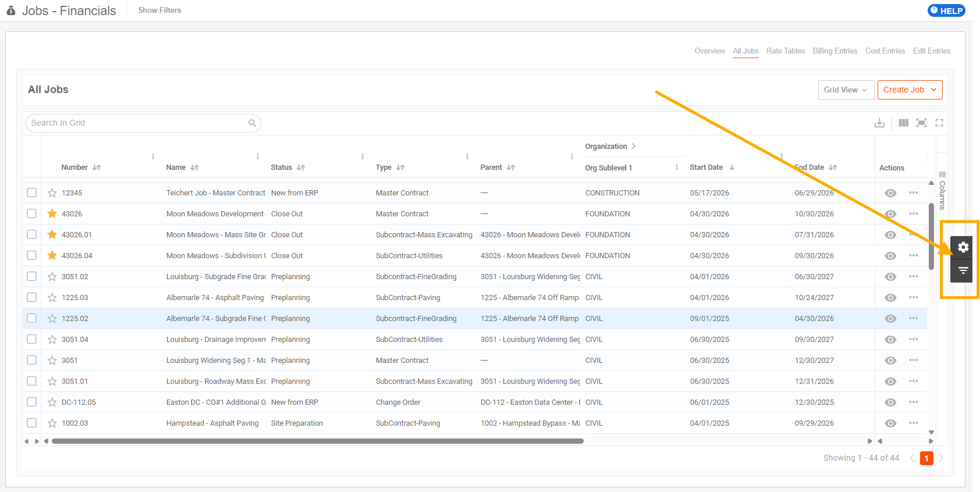The image size is (980, 492).
Task: Open Parent column menu dots
Action: coord(572,156)
